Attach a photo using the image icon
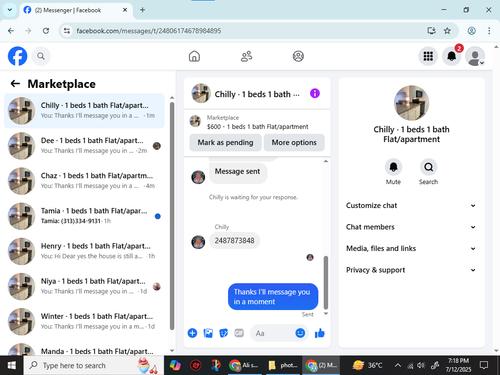 tap(208, 333)
